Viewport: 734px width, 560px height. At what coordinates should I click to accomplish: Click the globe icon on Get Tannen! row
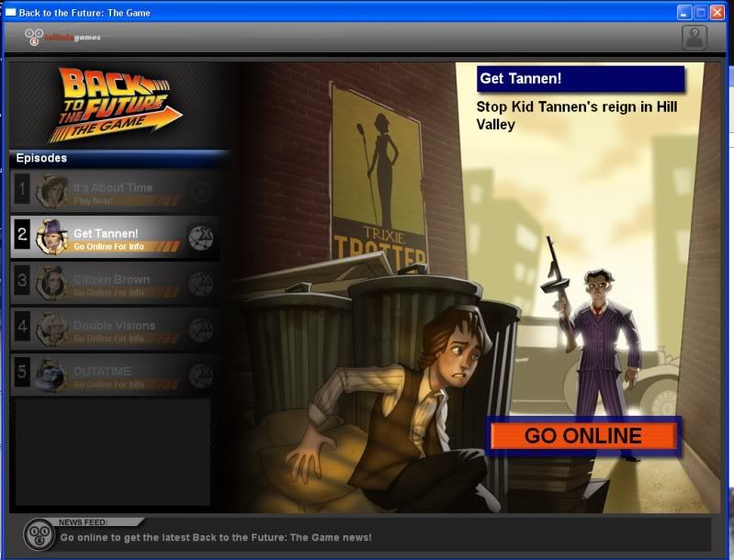201,238
